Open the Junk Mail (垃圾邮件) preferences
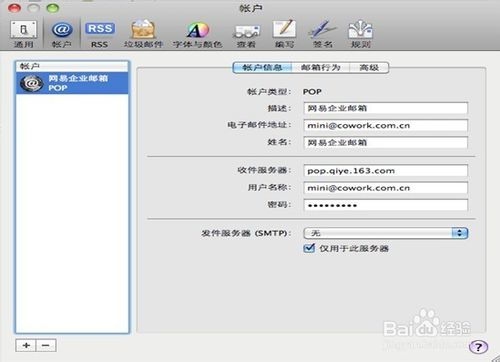 (143, 34)
